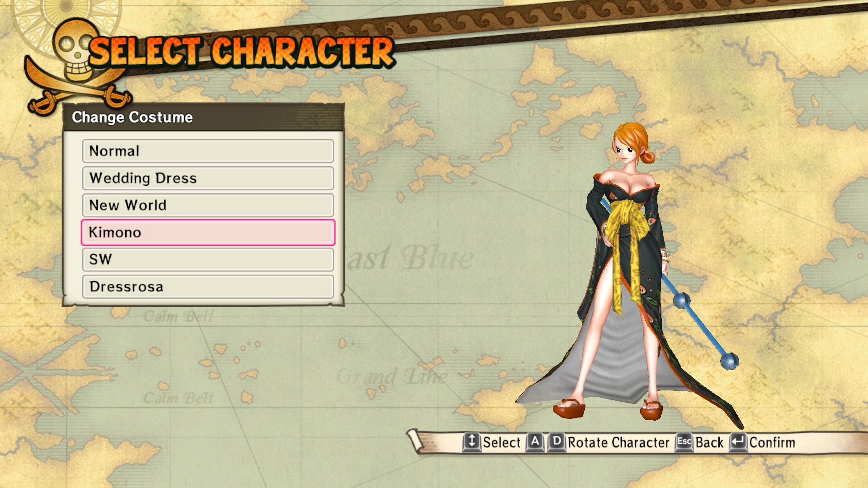This screenshot has width=868, height=488.
Task: Click the Enter key confirm icon
Action: click(x=738, y=442)
